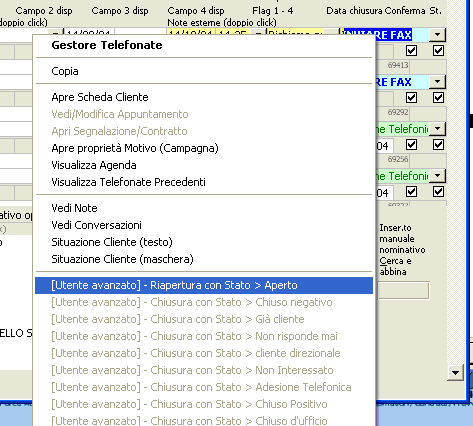Expand the dropdown beside the highlighted FAX field

(x=437, y=34)
